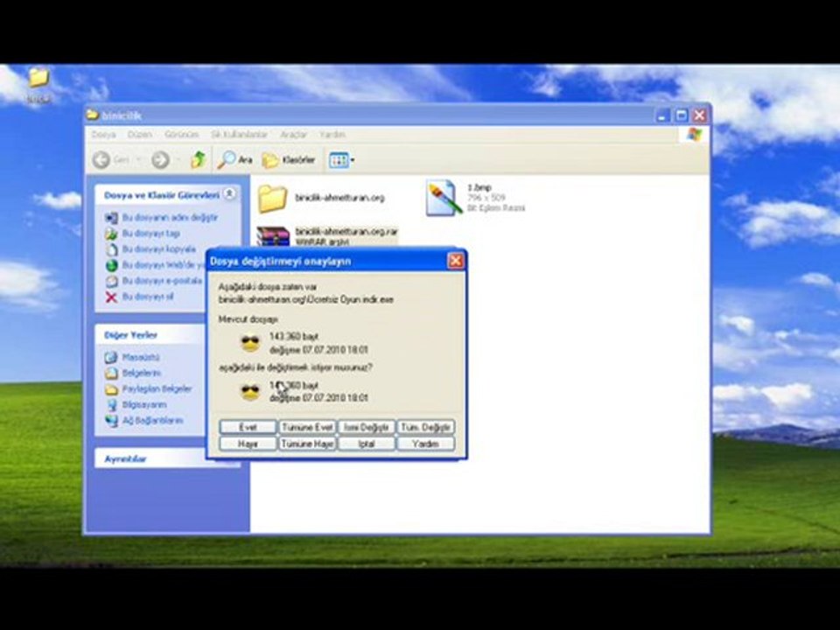Select the folder icon on the desktop
Screen dimensions: 840x630
(38, 78)
